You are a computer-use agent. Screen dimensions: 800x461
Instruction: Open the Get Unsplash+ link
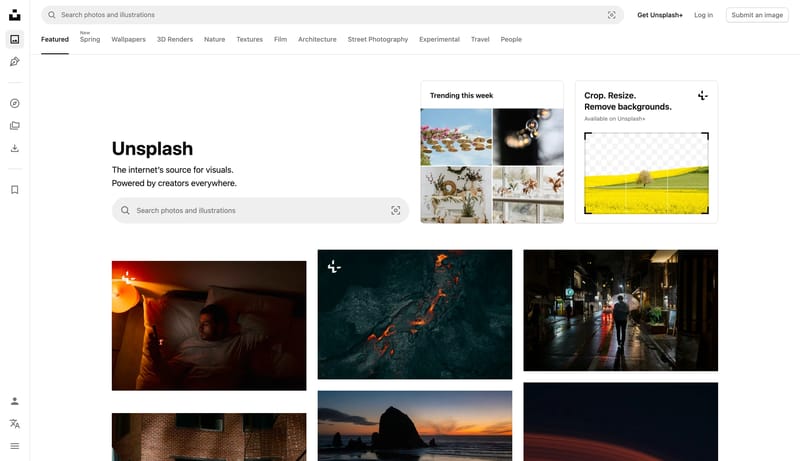pyautogui.click(x=660, y=15)
